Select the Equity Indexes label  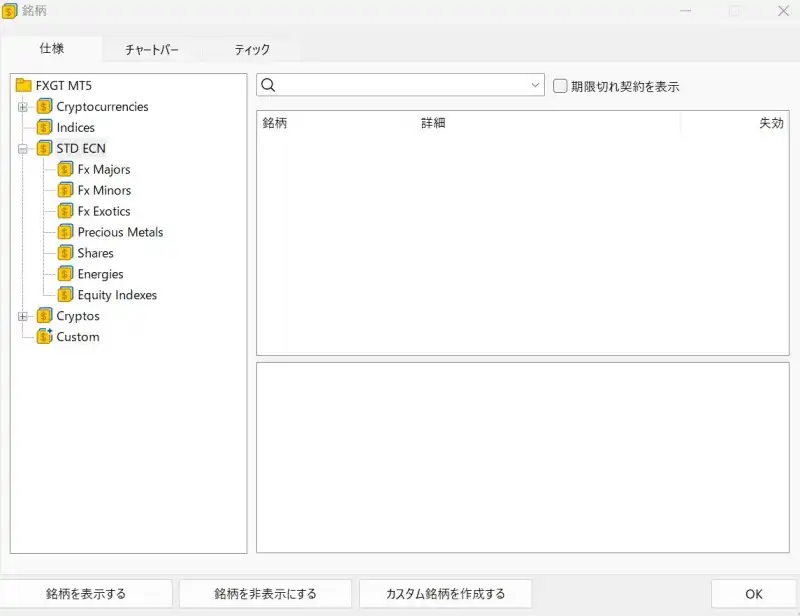(117, 295)
